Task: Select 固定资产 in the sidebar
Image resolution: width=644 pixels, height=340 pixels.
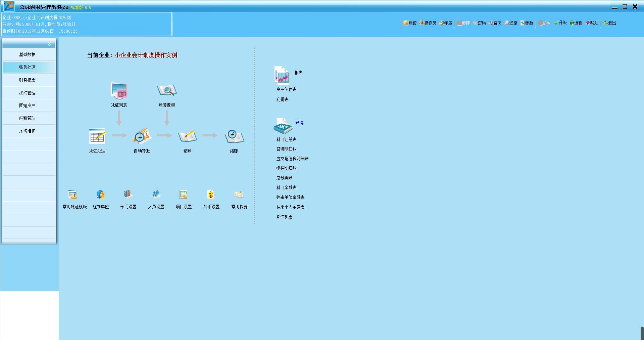Action: (x=29, y=105)
